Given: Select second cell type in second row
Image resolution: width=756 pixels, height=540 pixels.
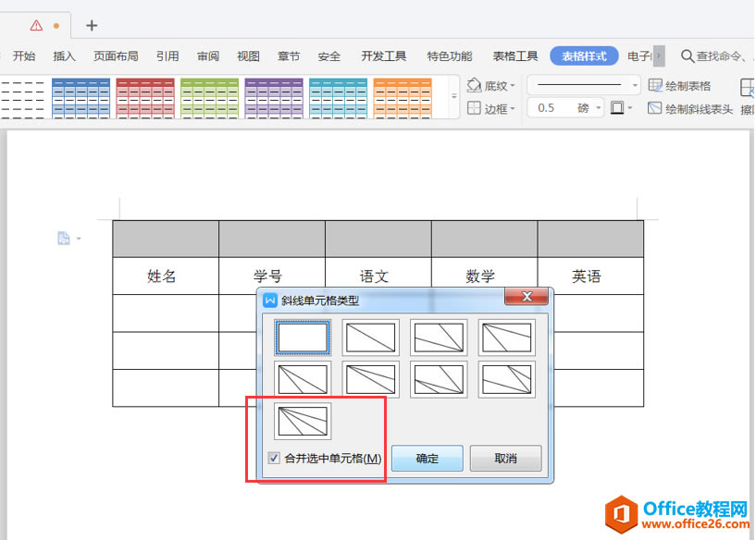Looking at the screenshot, I should (370, 379).
